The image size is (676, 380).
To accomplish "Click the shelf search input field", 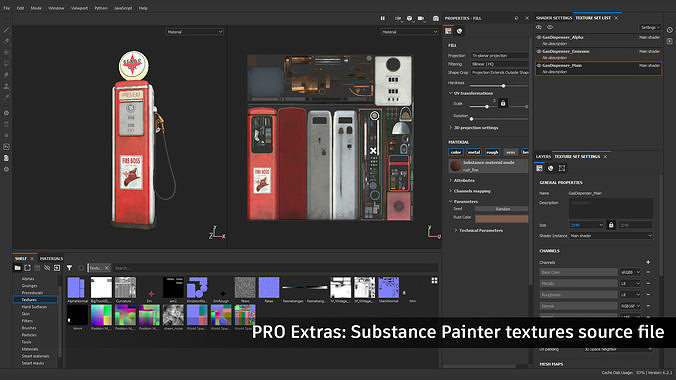I will [x=275, y=268].
